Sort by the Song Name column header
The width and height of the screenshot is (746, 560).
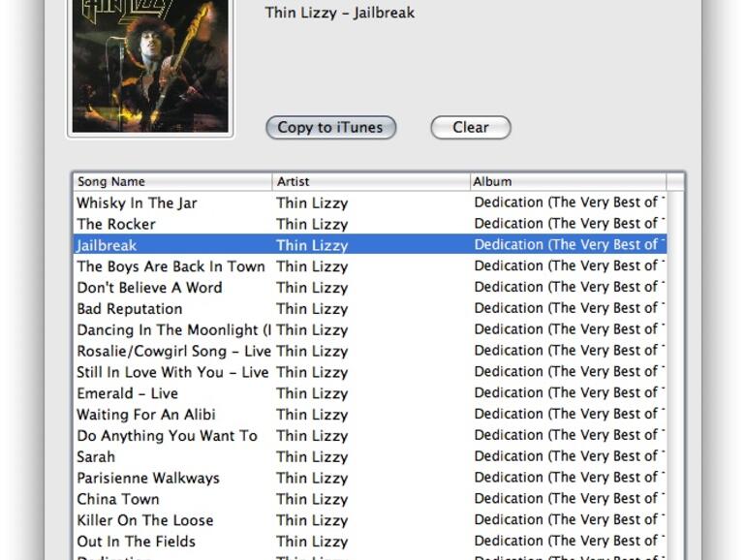pos(172,182)
